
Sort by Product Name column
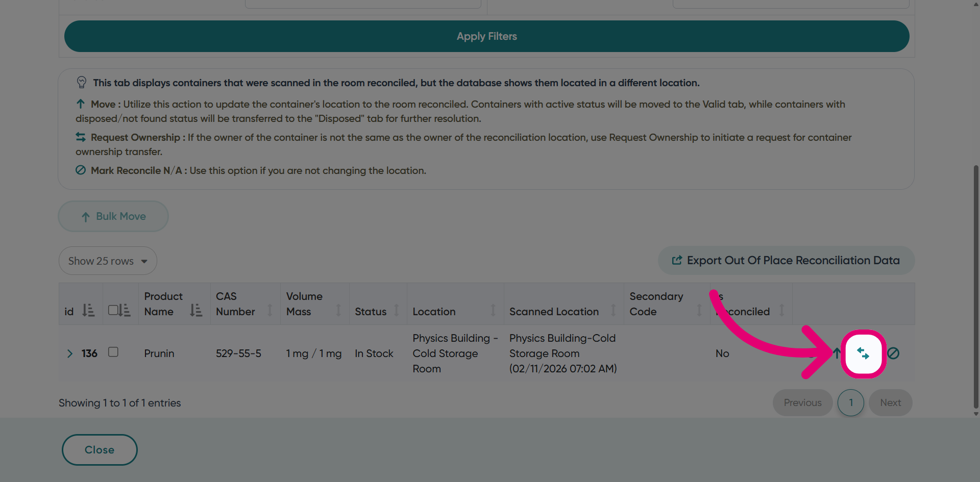tap(196, 310)
